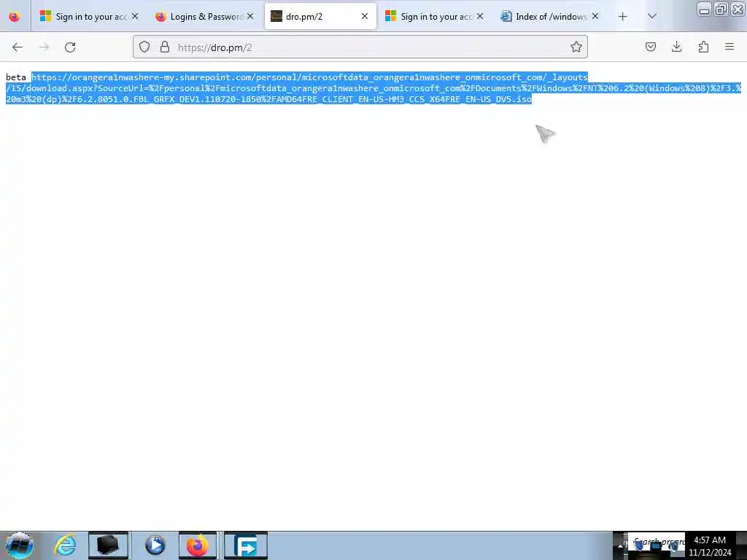Close first Sign in to your account tab
The image size is (747, 560).
click(x=135, y=16)
